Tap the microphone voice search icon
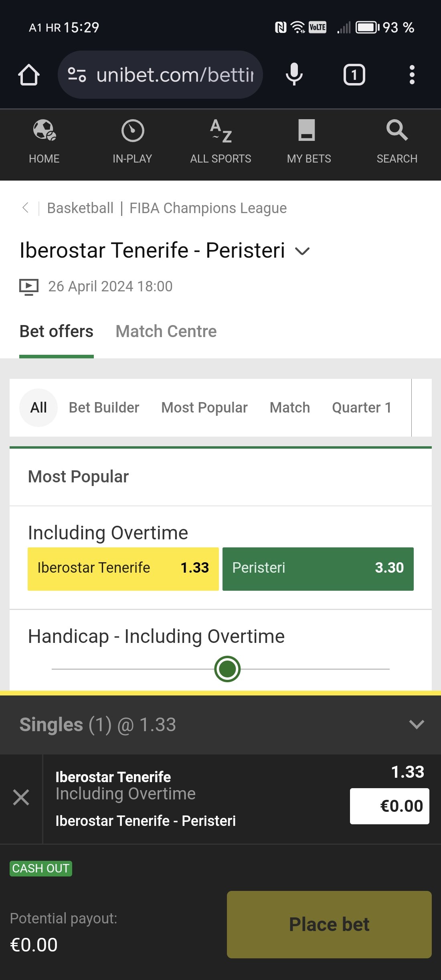This screenshot has width=441, height=980. (294, 75)
